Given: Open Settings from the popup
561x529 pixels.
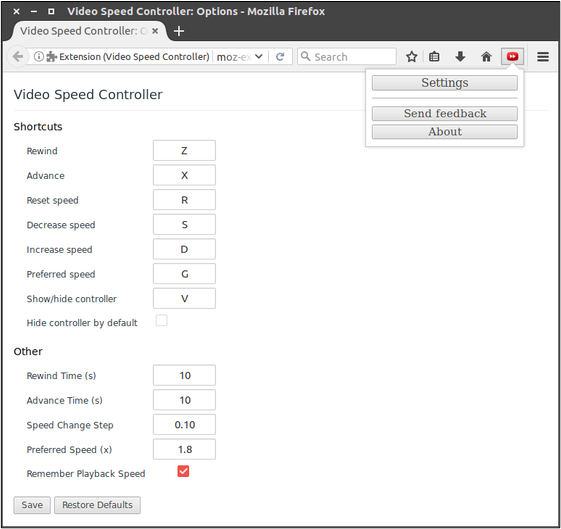Looking at the screenshot, I should click(445, 83).
